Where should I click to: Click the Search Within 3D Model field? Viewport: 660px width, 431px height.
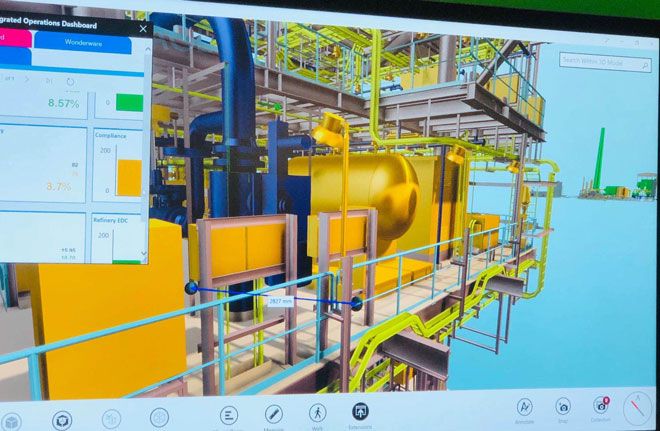click(x=606, y=60)
